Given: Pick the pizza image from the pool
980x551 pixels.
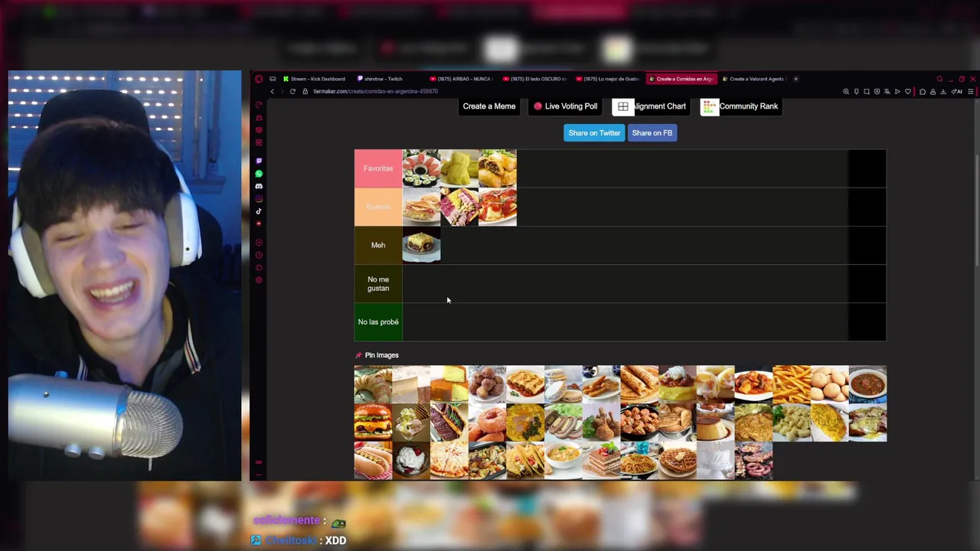Looking at the screenshot, I should (449, 461).
